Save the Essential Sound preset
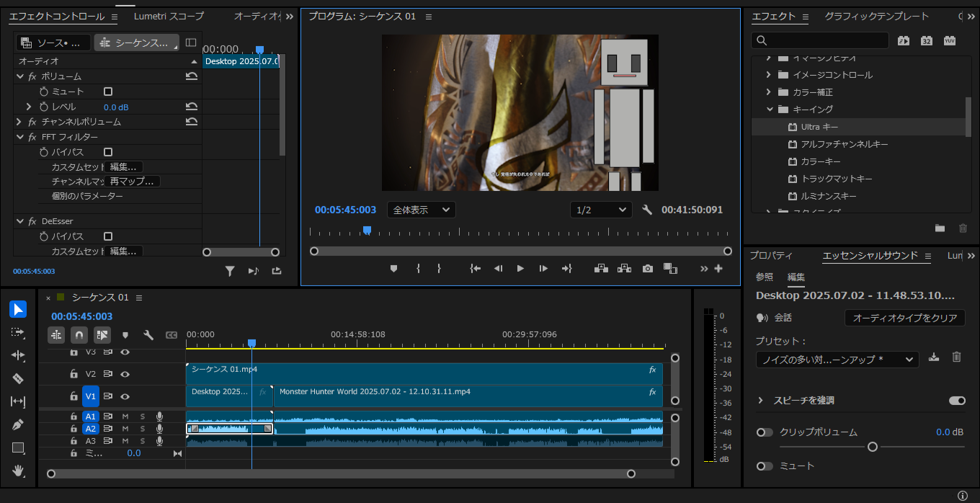Screen dimensions: 980x503 coord(934,357)
